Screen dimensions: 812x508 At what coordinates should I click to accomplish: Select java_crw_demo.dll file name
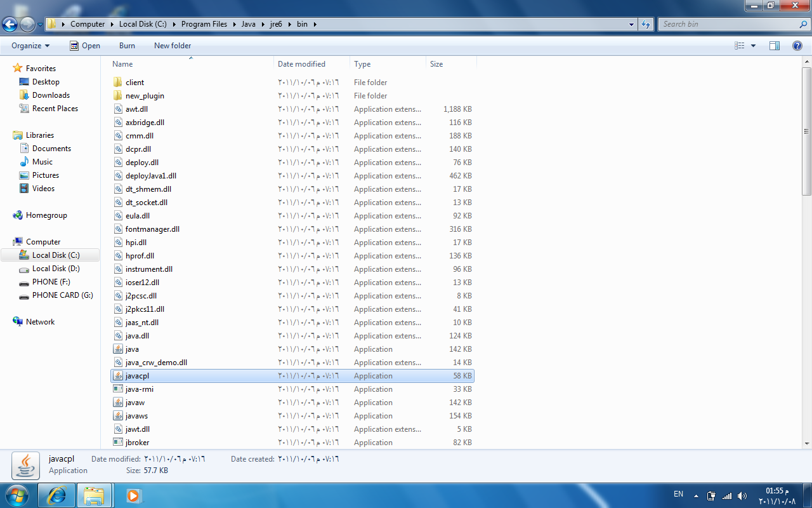[156, 363]
